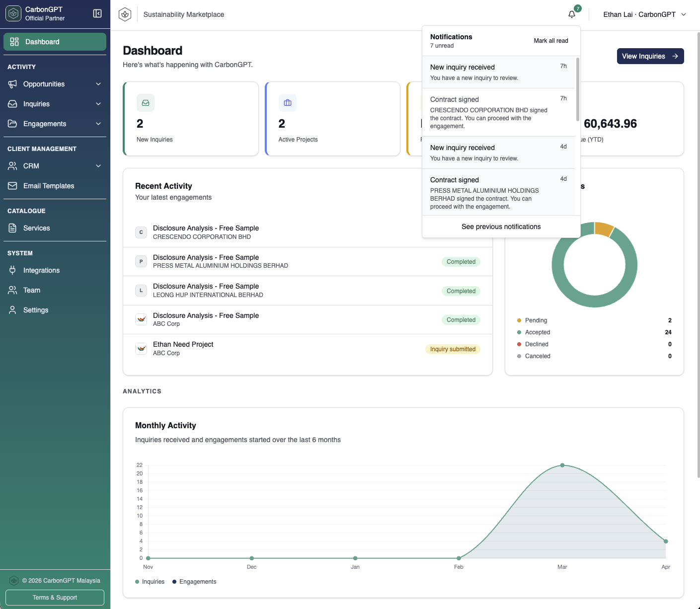Toggle the Engagements series in chart legend
The height and width of the screenshot is (609, 700).
(x=194, y=582)
